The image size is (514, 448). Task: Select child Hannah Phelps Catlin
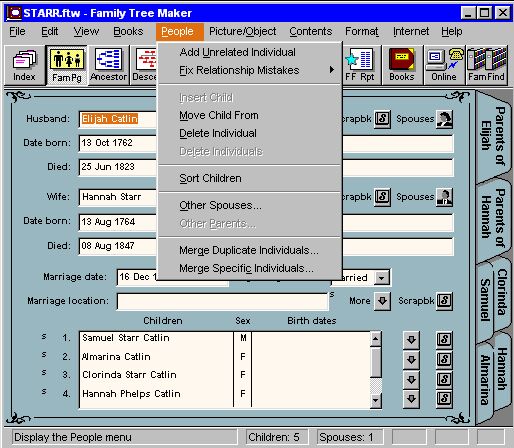(156, 394)
